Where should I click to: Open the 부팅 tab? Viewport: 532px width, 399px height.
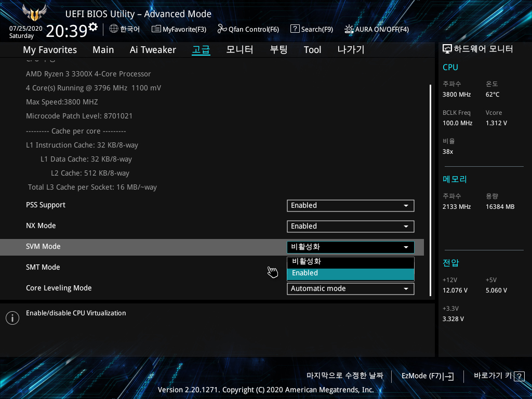pos(278,50)
